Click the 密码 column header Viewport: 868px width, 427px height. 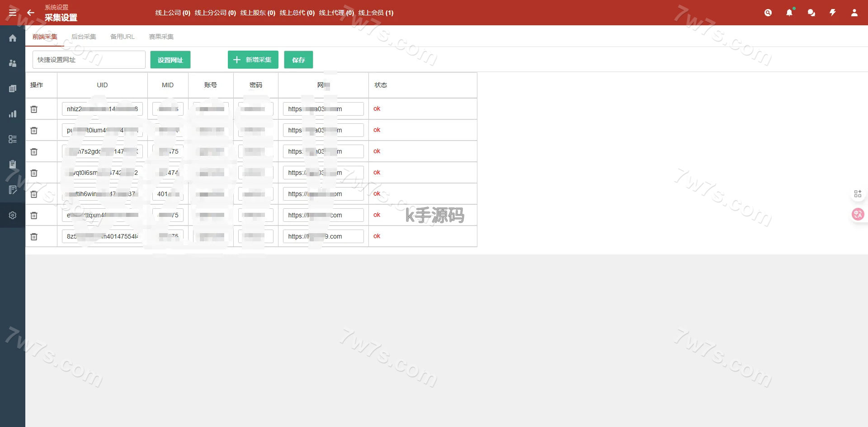coord(256,85)
